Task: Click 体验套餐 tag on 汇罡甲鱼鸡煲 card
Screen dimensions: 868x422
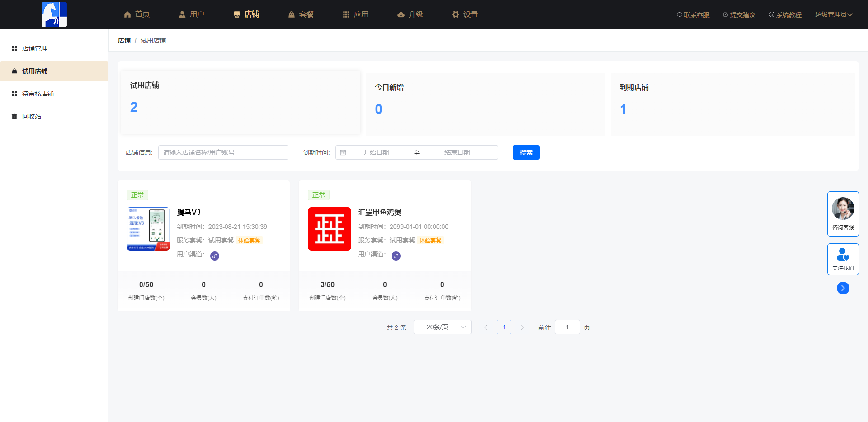Action: point(430,240)
